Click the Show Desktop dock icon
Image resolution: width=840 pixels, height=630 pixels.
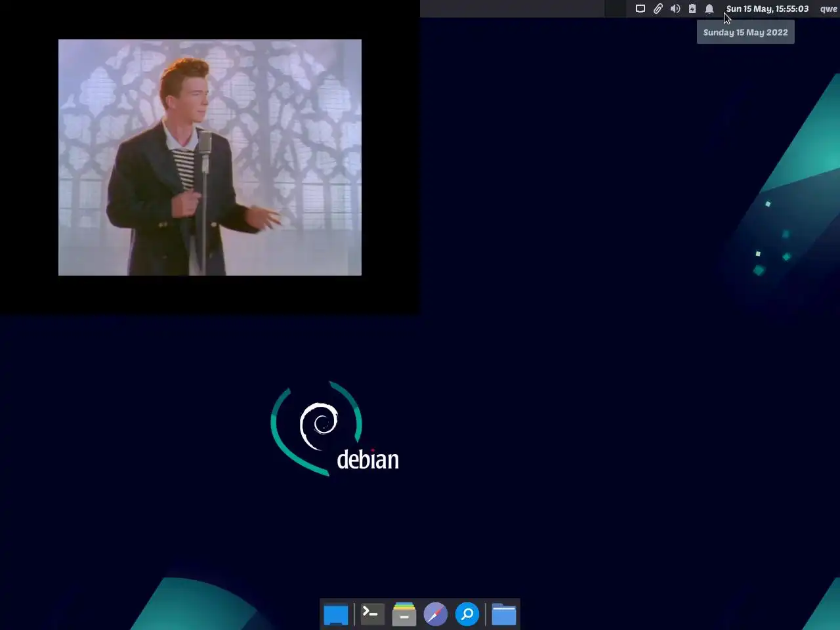coord(336,615)
